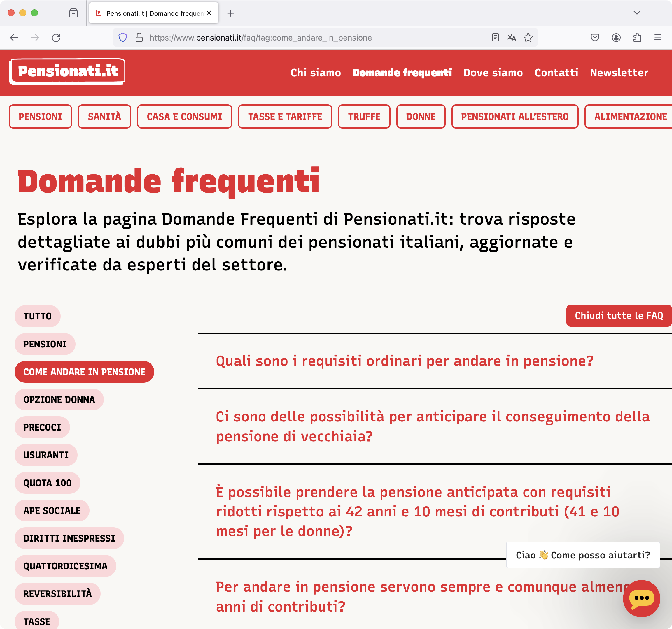
Task: Open the hamburger application menu
Action: [x=657, y=38]
